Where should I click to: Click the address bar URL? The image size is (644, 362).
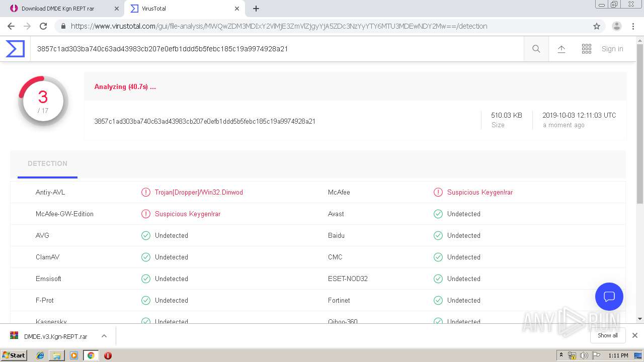(x=279, y=26)
